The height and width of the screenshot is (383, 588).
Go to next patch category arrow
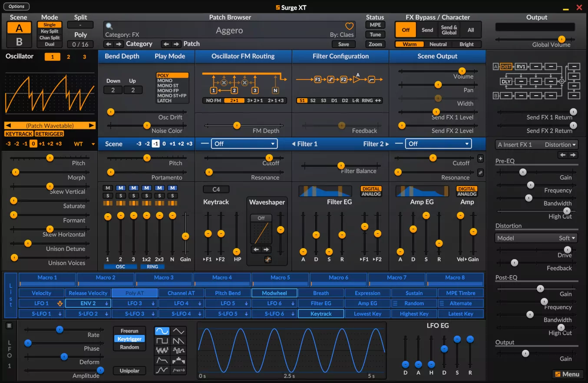tap(119, 44)
